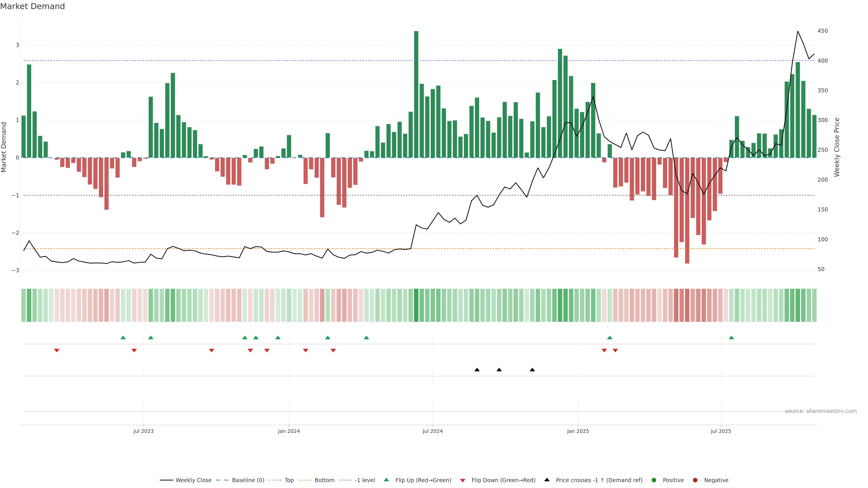Click the green Flip Up legend triangle
The image size is (868, 488).
pos(386,480)
